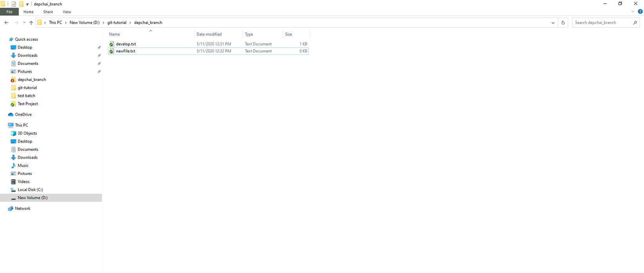
Task: Open Pictures under This PC
Action: click(x=25, y=174)
